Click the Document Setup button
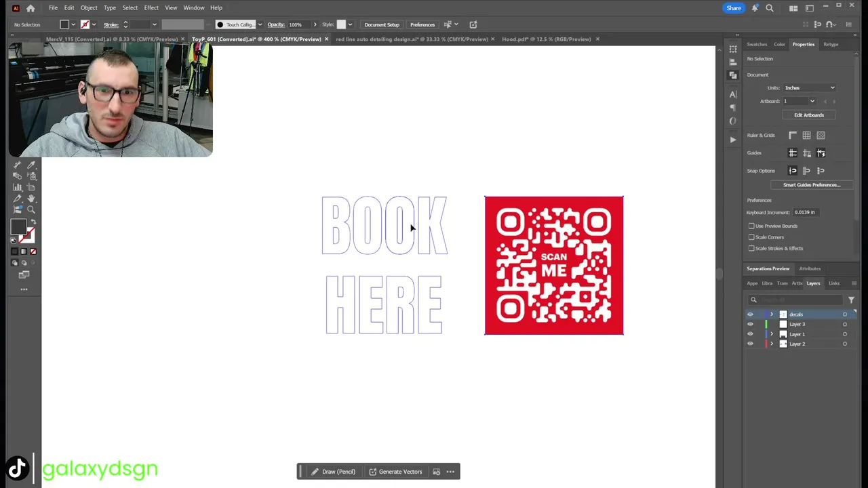The height and width of the screenshot is (488, 868). click(382, 24)
